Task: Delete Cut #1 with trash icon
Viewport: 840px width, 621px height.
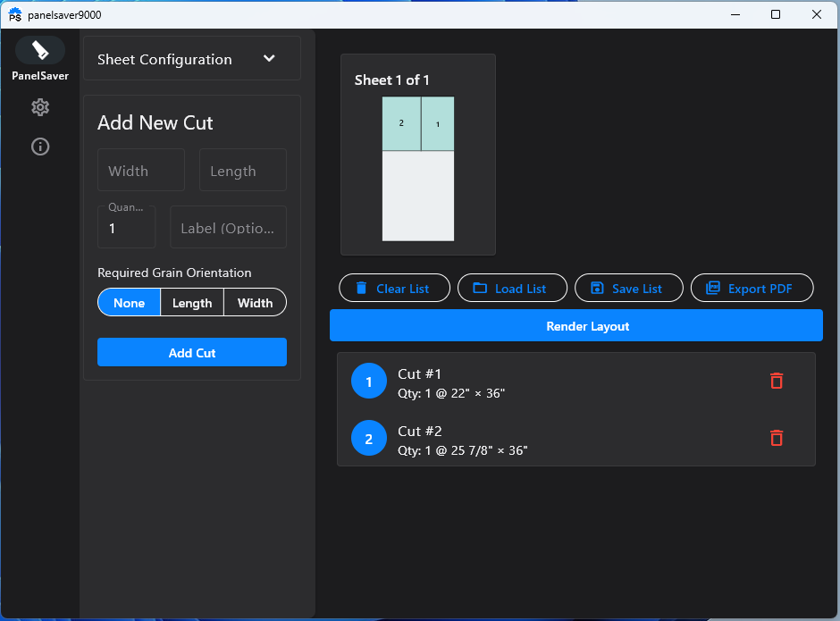Action: 777,381
